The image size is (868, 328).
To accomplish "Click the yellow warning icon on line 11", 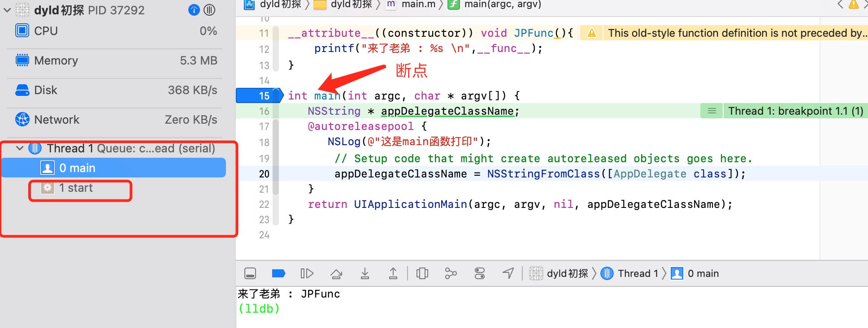I will (592, 33).
